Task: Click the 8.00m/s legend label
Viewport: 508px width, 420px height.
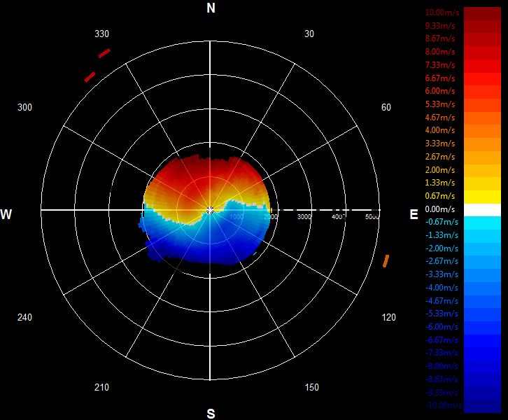Action: tap(440, 52)
